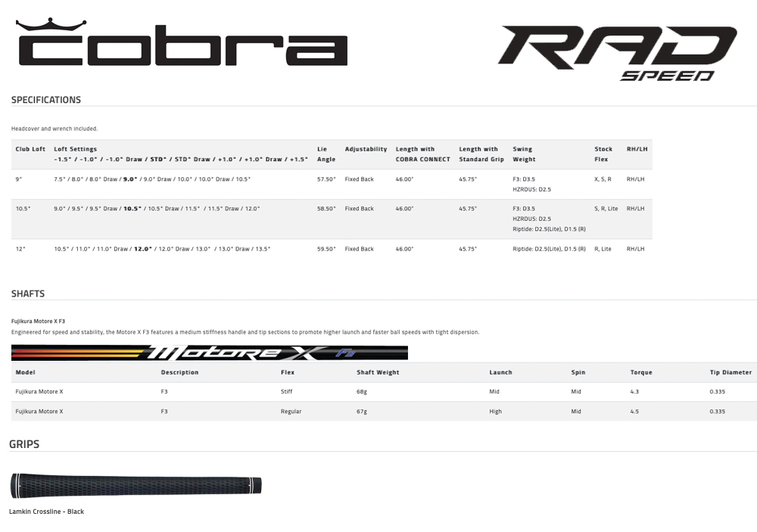Click the Tip Diameter column header
This screenshot has width=757, height=532.
tap(731, 372)
